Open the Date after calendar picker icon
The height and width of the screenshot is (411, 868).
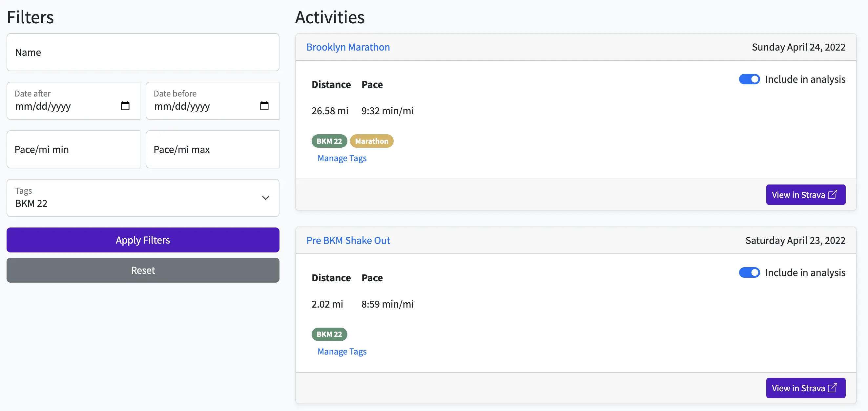tap(125, 106)
